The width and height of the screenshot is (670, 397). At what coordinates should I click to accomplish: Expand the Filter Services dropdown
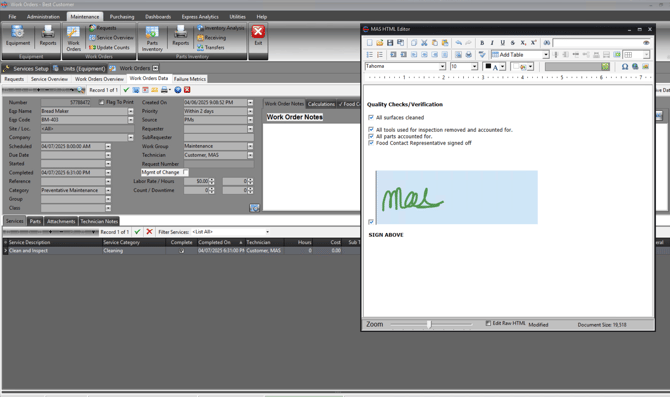click(x=267, y=232)
